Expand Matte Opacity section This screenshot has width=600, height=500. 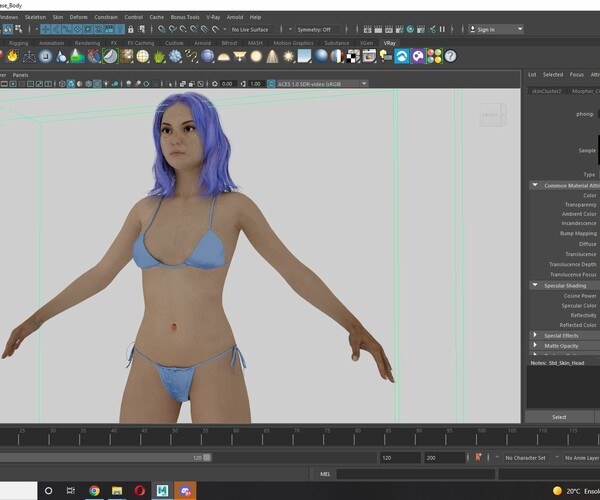click(535, 345)
